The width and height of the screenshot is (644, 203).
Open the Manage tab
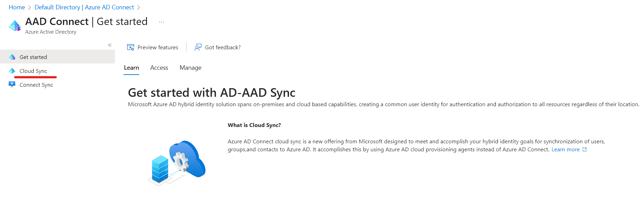tap(190, 68)
